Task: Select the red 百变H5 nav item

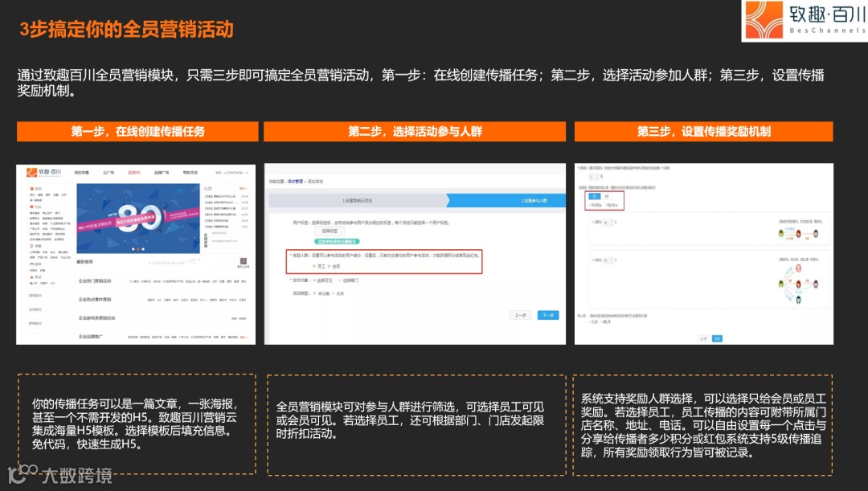Action: tap(134, 173)
